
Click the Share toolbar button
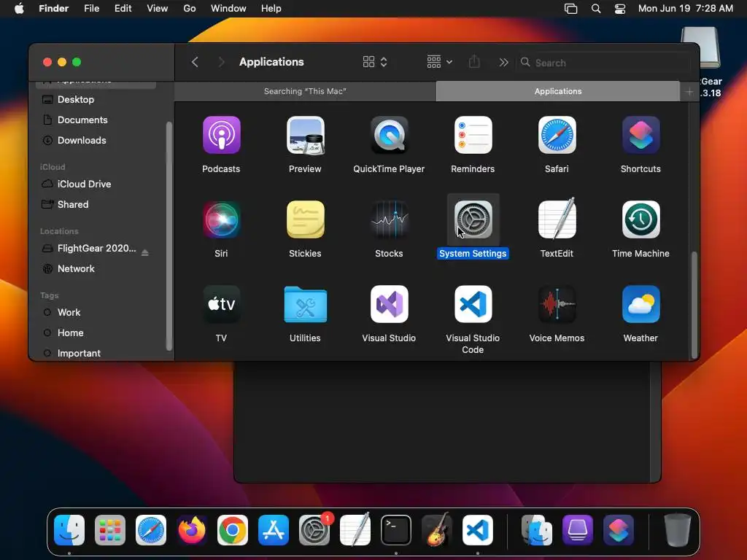(474, 62)
